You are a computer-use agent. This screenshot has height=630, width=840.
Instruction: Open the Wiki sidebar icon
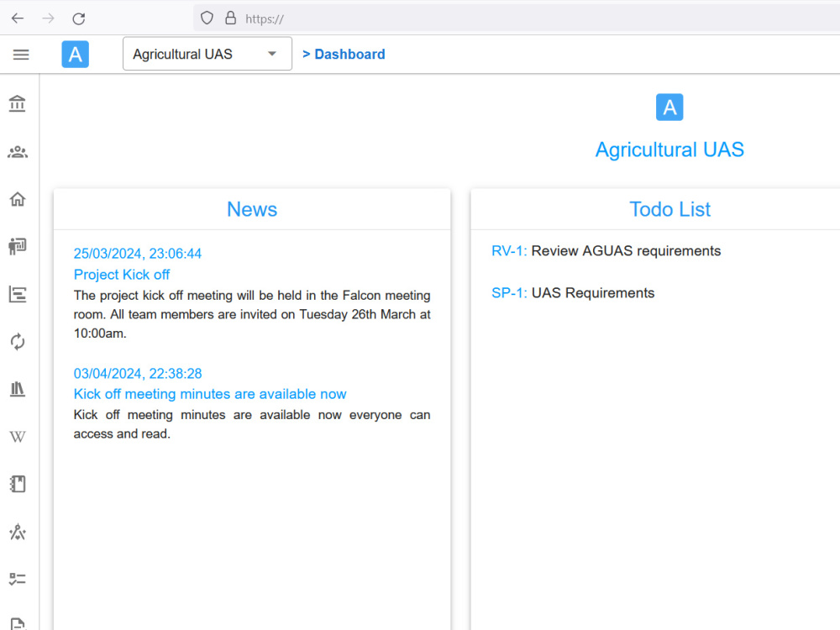point(17,437)
